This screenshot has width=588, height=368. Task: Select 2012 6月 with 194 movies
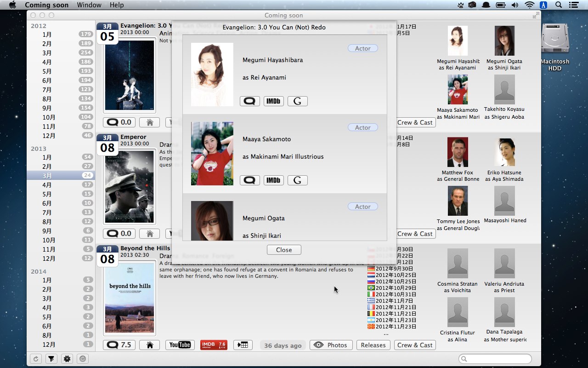coord(61,80)
